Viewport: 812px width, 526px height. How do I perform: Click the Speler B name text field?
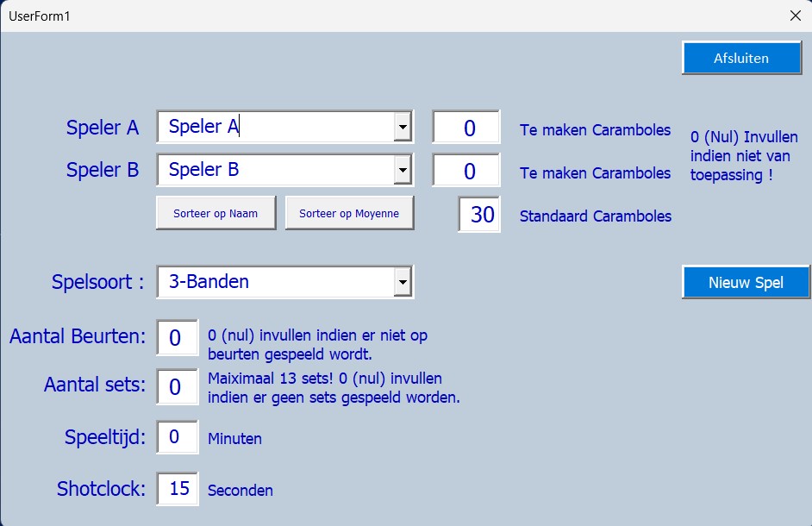[x=276, y=171]
